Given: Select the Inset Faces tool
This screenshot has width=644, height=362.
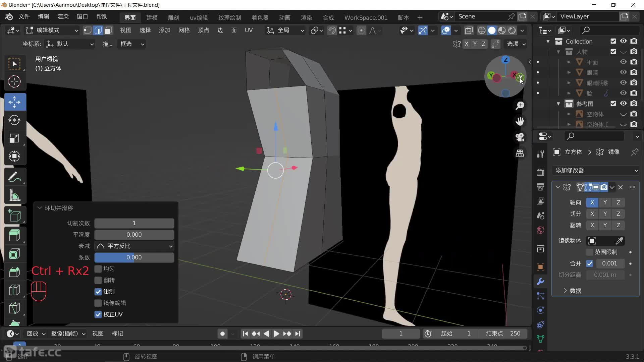Looking at the screenshot, I should pos(14,254).
